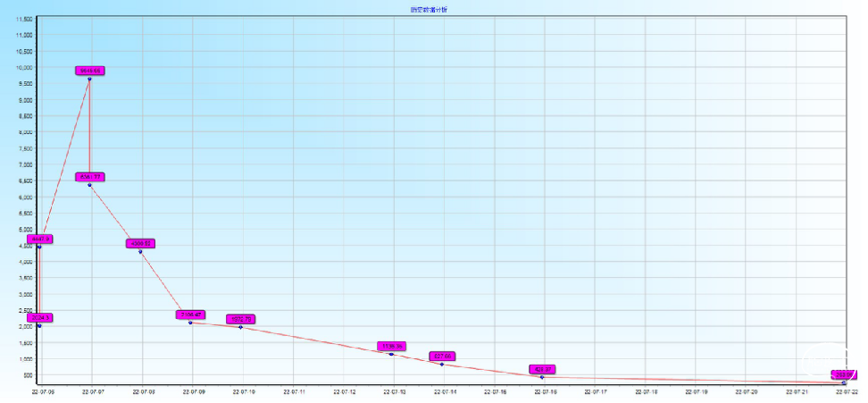This screenshot has width=868, height=403.
Task: Pick the data point on 22-07-10
Action: coord(240,327)
